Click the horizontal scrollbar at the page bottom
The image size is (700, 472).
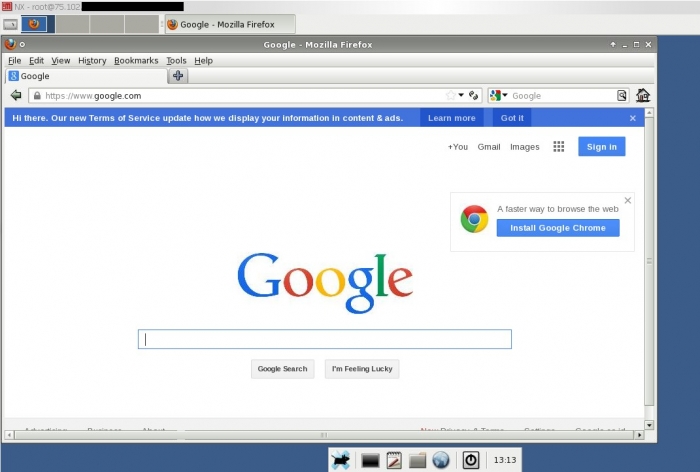(x=324, y=434)
